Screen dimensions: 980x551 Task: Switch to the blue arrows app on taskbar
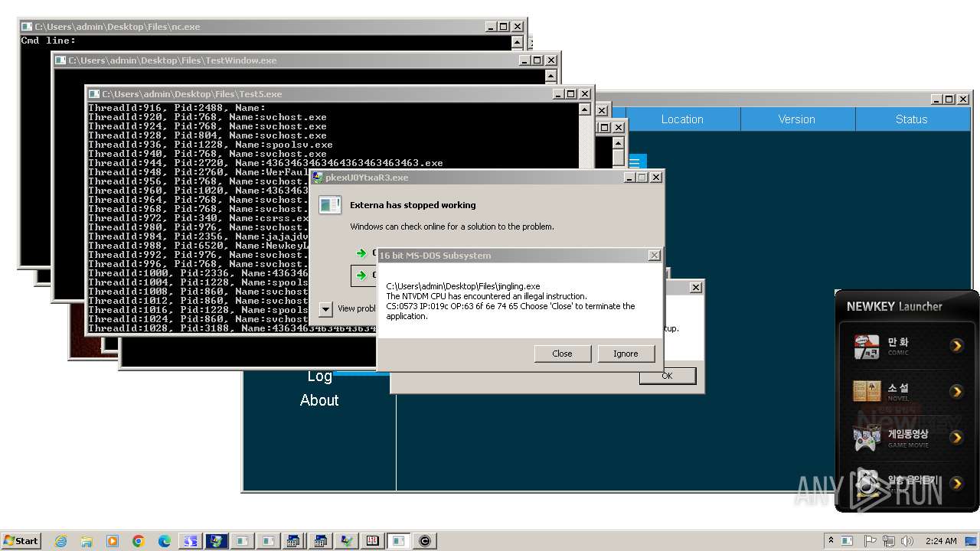190,541
